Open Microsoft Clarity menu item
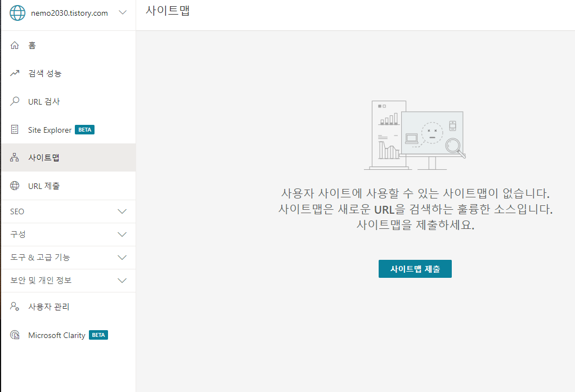575x392 pixels. pyautogui.click(x=69, y=335)
